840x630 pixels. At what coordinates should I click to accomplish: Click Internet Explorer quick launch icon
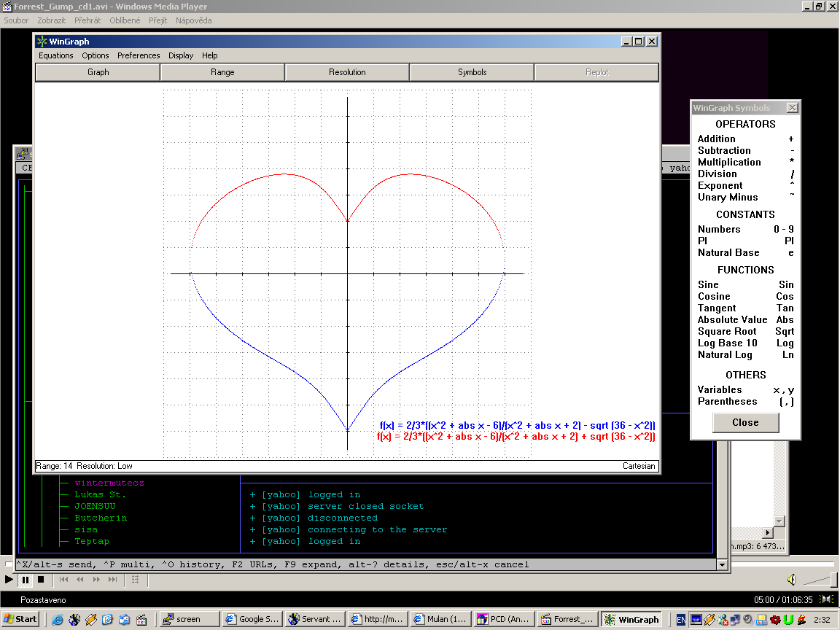(58, 619)
